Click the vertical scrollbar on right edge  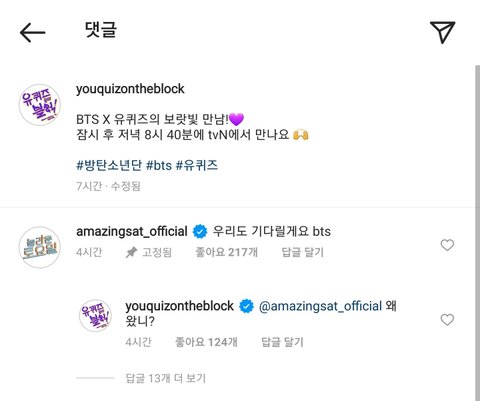click(477, 233)
